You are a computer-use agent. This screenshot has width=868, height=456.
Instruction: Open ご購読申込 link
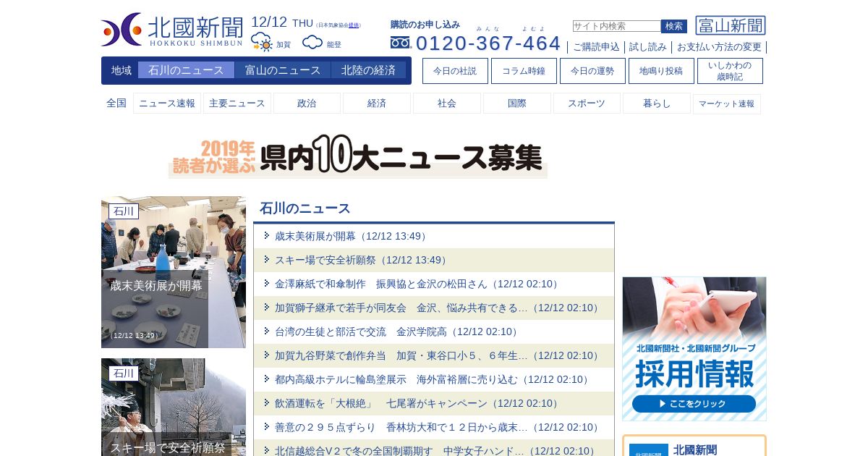click(x=596, y=47)
